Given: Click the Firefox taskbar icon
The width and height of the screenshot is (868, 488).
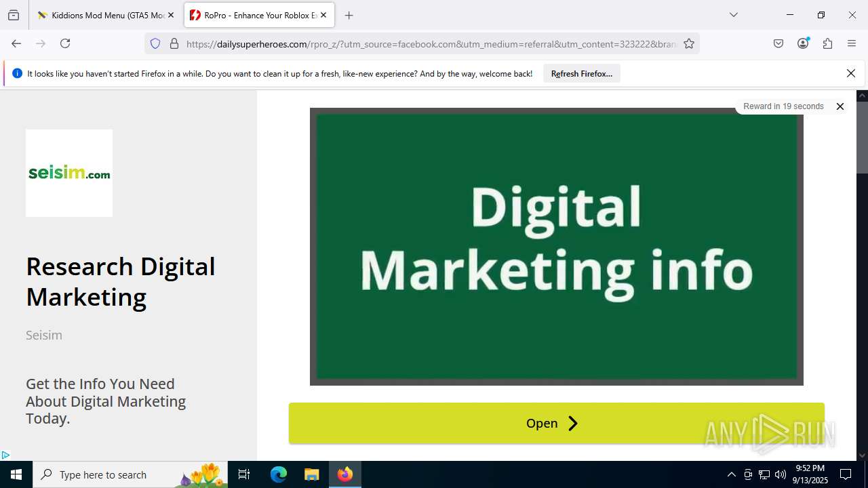Looking at the screenshot, I should (x=345, y=474).
